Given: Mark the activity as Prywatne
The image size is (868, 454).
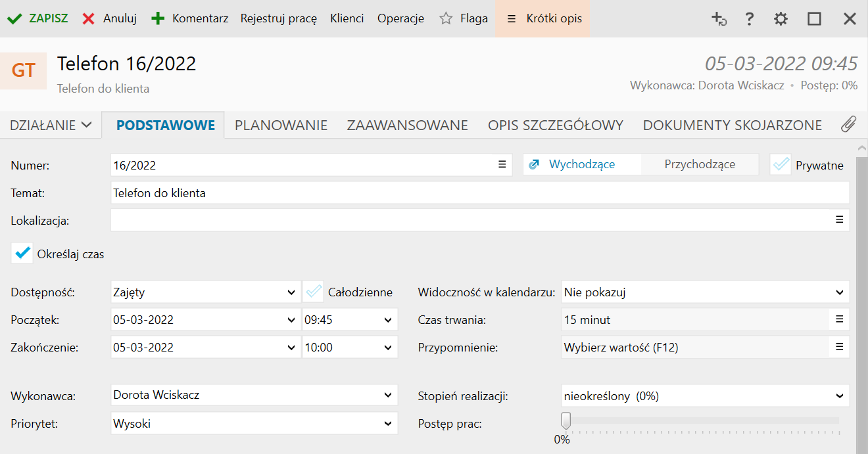Looking at the screenshot, I should tap(781, 165).
